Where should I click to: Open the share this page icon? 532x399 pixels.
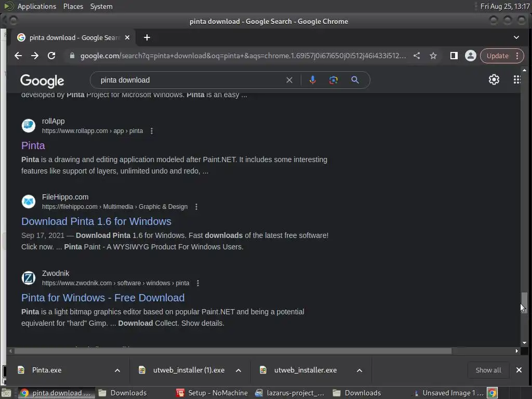coord(417,56)
